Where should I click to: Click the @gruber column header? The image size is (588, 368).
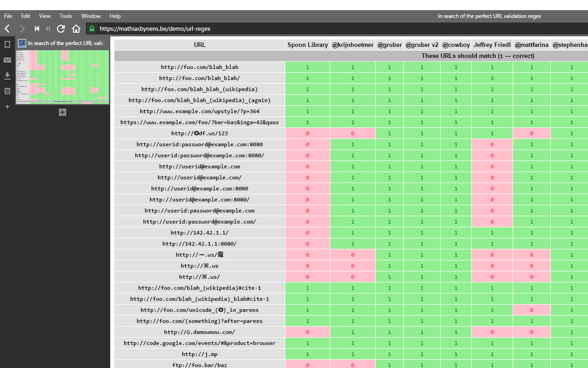click(x=390, y=45)
